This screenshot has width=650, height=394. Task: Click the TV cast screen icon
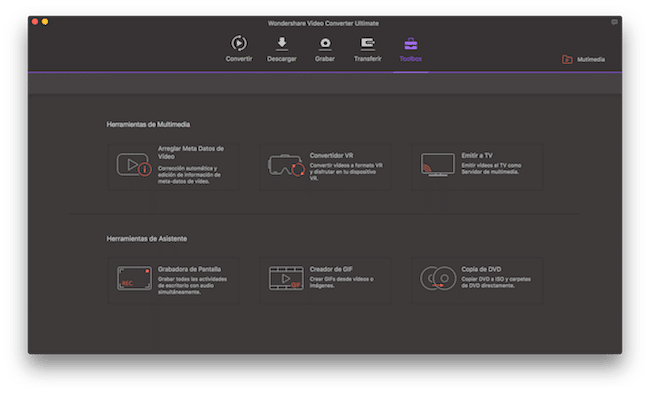tap(438, 165)
